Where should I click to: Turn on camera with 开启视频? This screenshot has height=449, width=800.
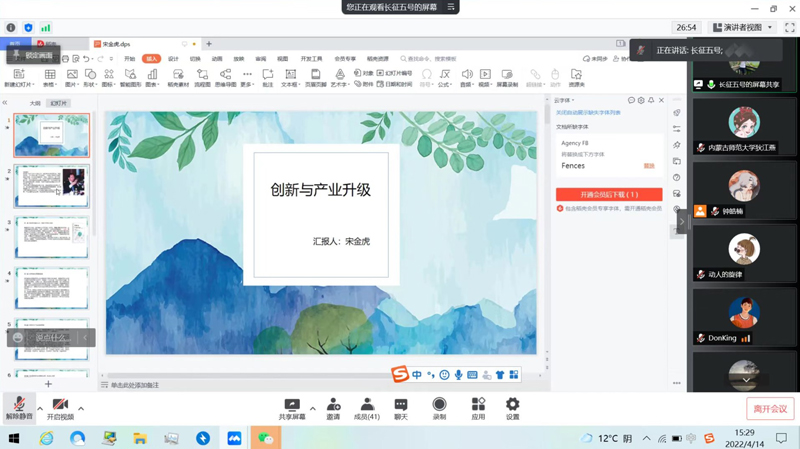(x=60, y=408)
